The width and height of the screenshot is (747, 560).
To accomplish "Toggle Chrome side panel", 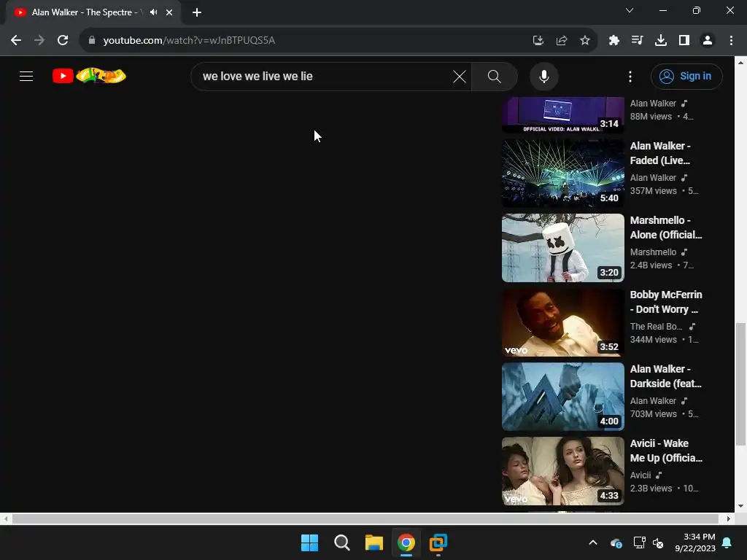I will [684, 41].
